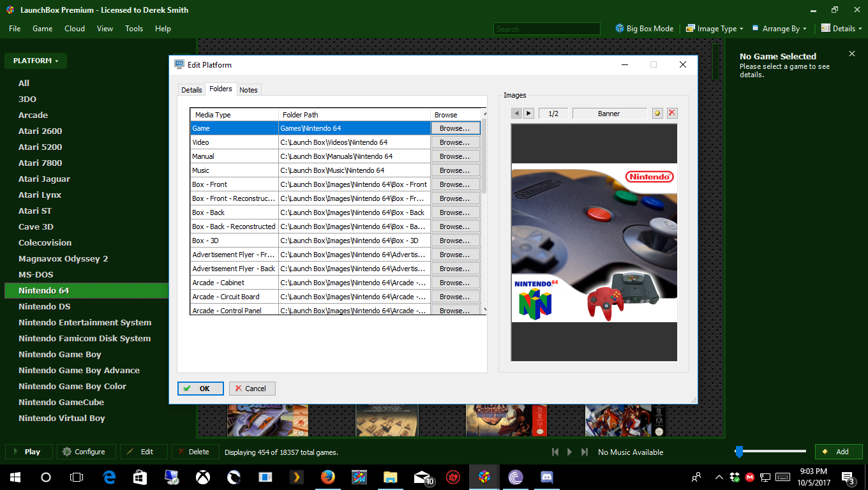Open the notification action center
Screen dimensions: 868x490
(848, 477)
